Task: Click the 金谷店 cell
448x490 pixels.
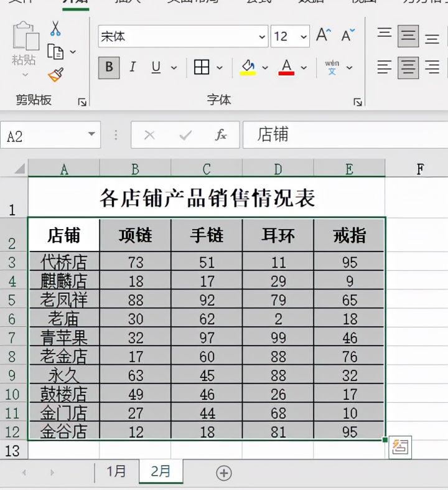Action: pos(64,431)
